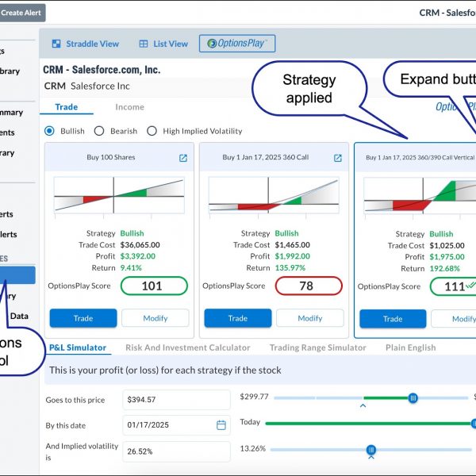The image size is (476, 476).
Task: Click Modify on 360/390 Call Vertical card
Action: 454,319
